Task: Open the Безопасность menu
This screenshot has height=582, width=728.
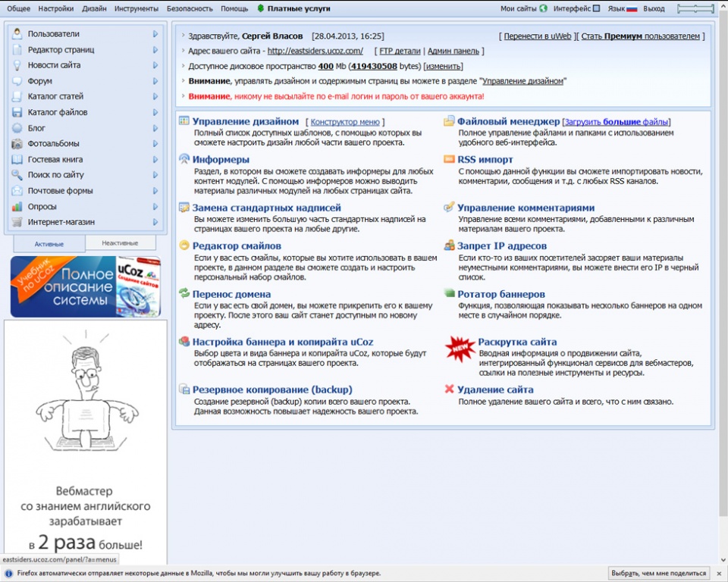Action: coord(190,8)
